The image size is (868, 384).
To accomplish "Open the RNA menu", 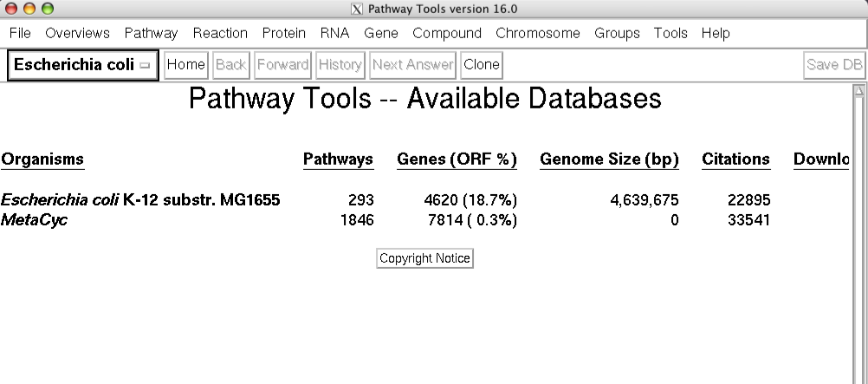I will click(x=334, y=34).
